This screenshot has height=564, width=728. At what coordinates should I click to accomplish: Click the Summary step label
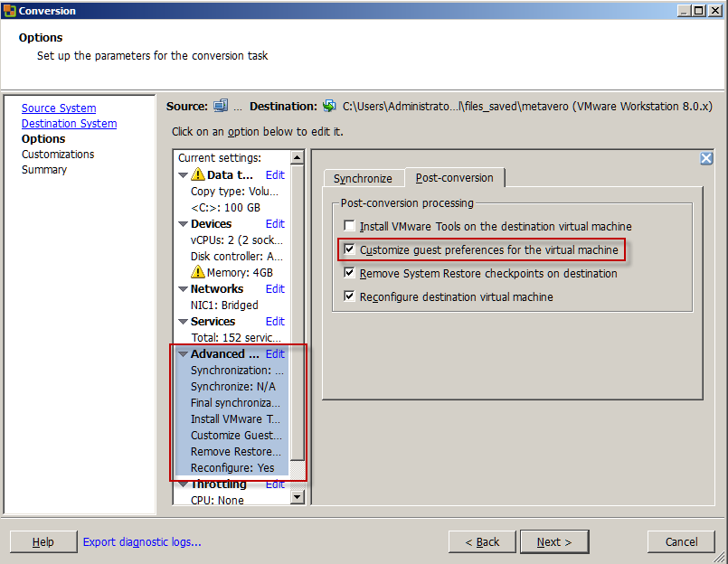tap(44, 169)
